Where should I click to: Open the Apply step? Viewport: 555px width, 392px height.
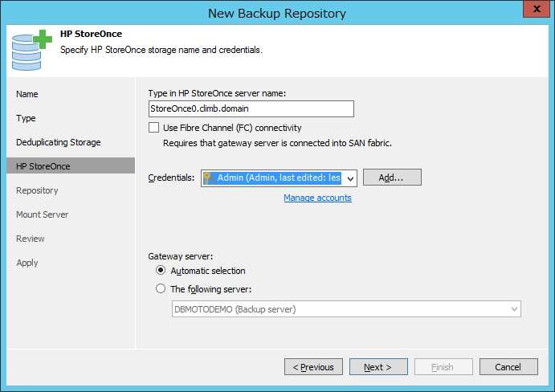[27, 263]
